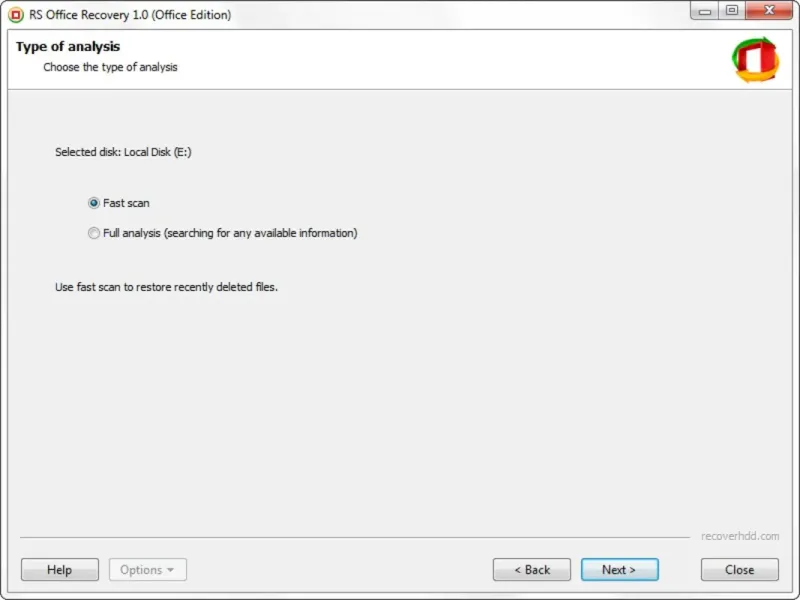Click the arrow on the Options button
This screenshot has width=800, height=600.
[170, 570]
